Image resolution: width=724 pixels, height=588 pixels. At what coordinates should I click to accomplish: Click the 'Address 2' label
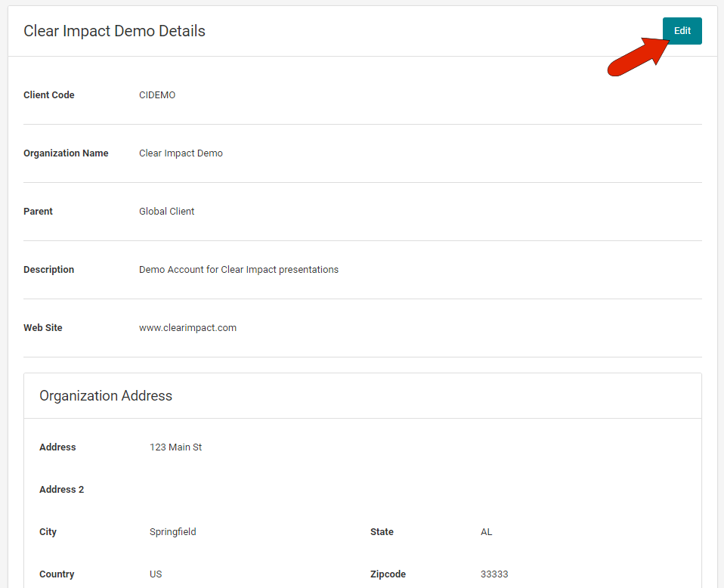click(x=62, y=490)
